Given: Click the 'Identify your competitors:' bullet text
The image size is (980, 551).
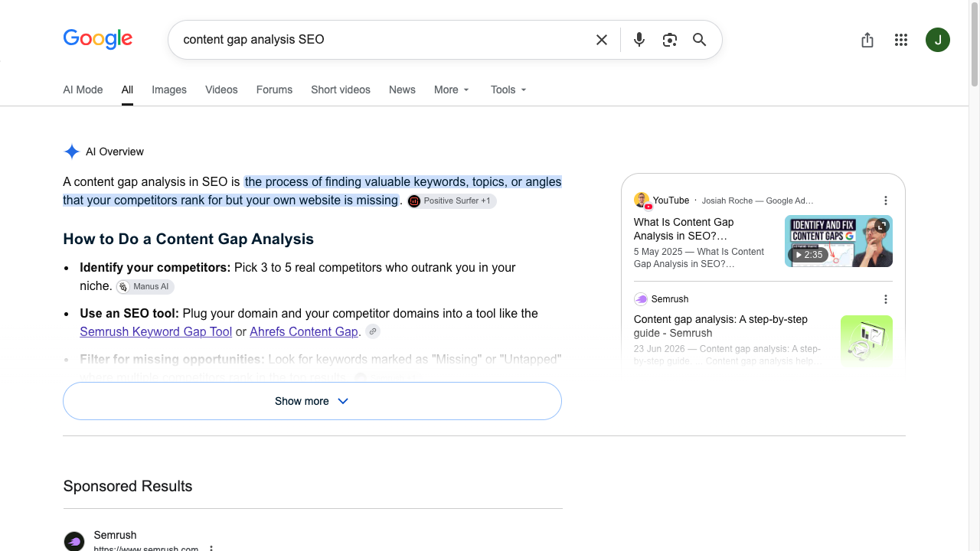Looking at the screenshot, I should [155, 267].
